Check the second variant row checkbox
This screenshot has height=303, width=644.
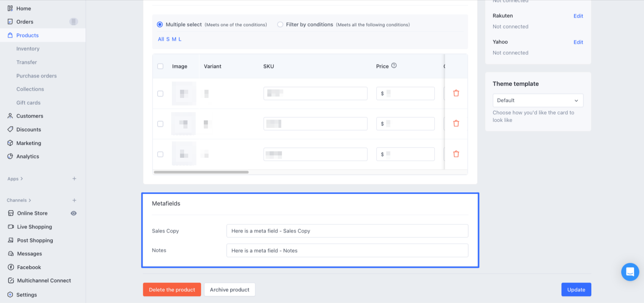coord(160,124)
